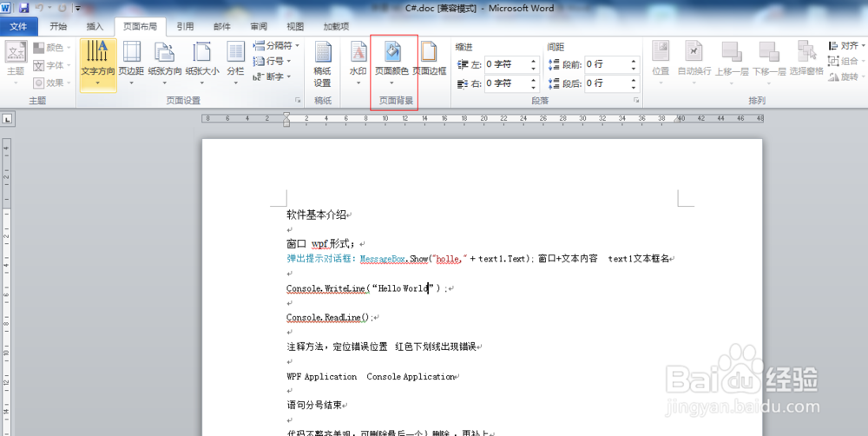The image size is (868, 436).
Task: Click in Spacing Before (段前) value field
Action: pos(606,64)
